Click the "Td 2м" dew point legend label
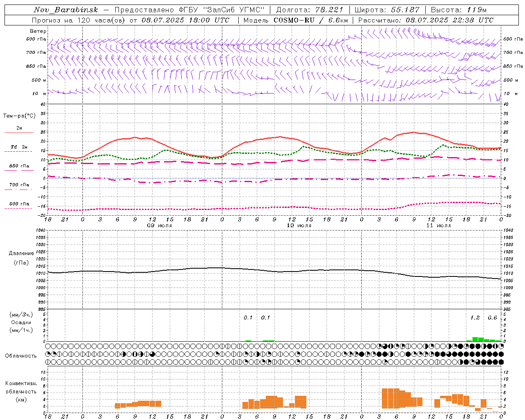Screen dimensions: 525x420 pyautogui.click(x=19, y=147)
